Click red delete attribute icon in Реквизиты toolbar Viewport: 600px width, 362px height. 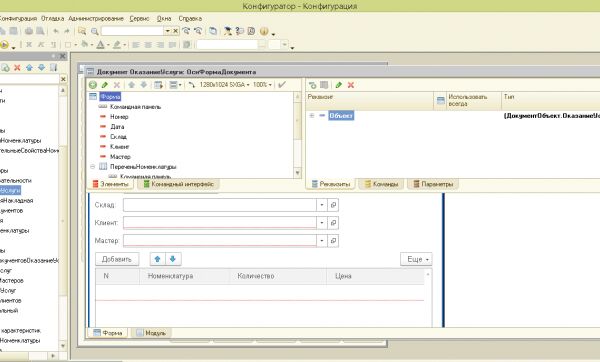click(351, 85)
